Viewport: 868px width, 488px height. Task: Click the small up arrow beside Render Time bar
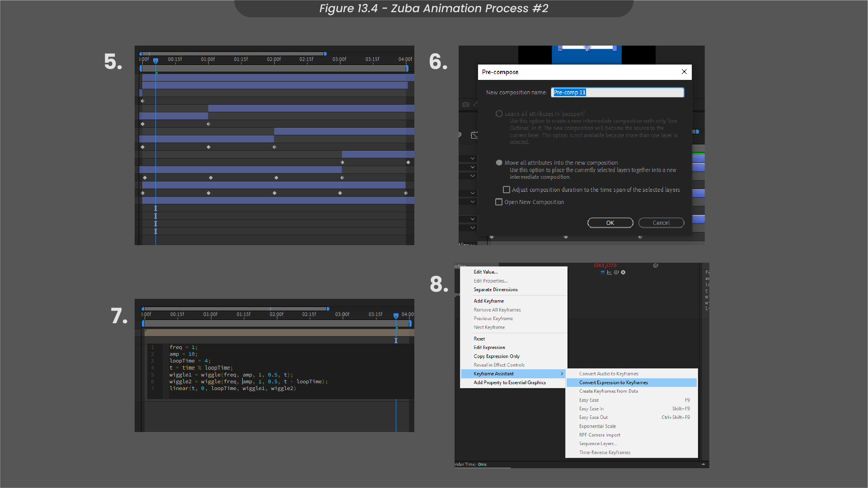pos(703,464)
